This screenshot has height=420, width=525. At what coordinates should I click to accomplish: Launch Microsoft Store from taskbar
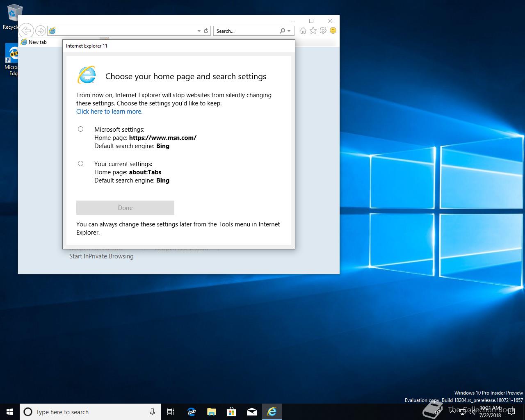(x=231, y=412)
